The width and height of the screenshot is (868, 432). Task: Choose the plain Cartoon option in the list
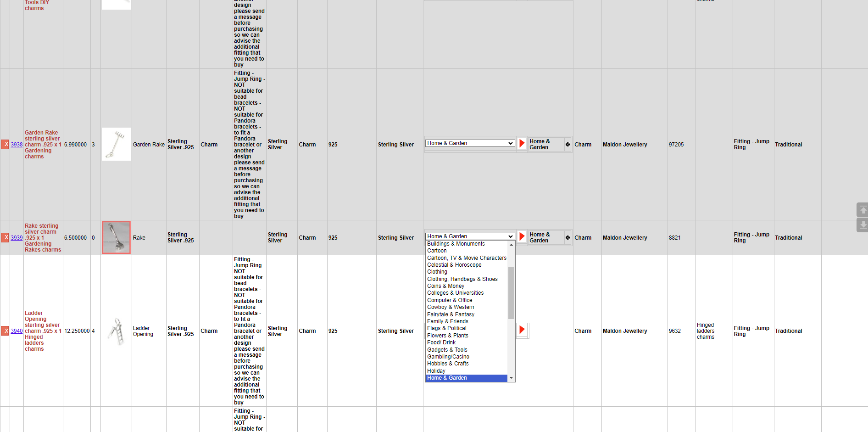click(466, 251)
